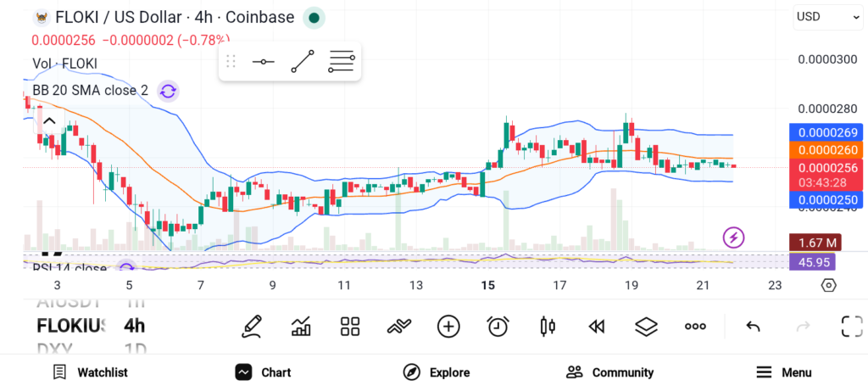Click the purple lightning bolt icon

733,238
